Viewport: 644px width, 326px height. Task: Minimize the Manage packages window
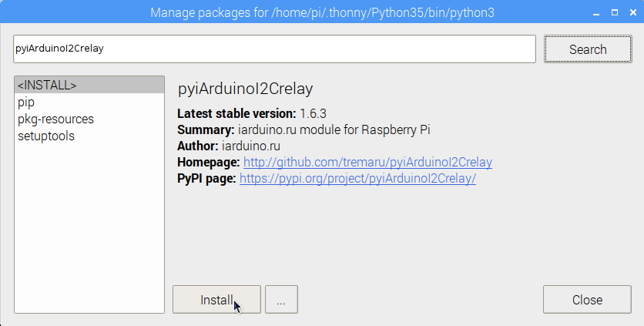tap(596, 13)
